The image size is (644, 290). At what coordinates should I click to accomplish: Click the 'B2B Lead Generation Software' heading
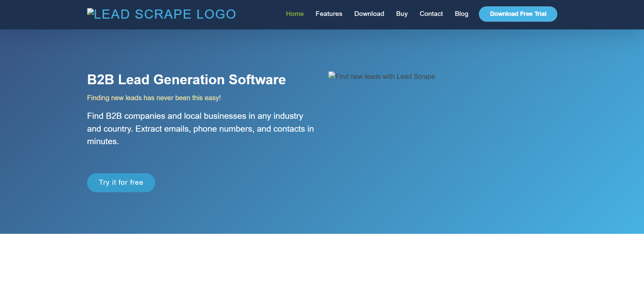point(186,80)
